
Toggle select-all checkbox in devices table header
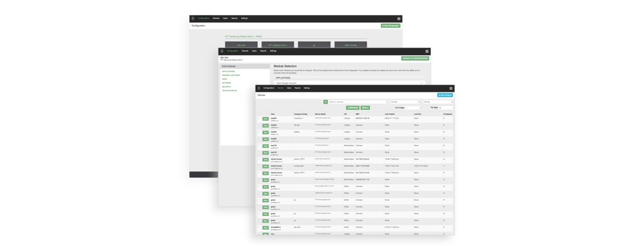258,114
